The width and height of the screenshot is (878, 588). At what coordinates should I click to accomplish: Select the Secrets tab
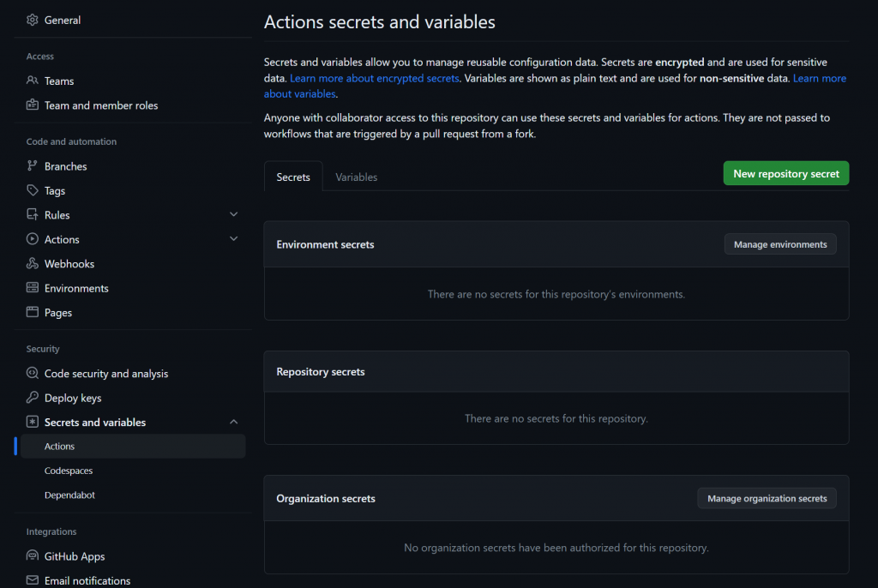(293, 177)
